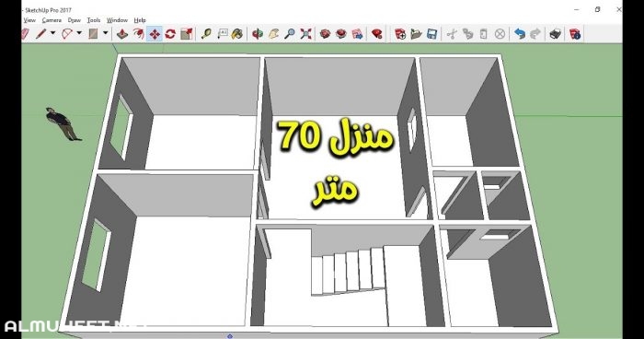Select the Text label tool
644x339 pixels.
click(x=223, y=34)
